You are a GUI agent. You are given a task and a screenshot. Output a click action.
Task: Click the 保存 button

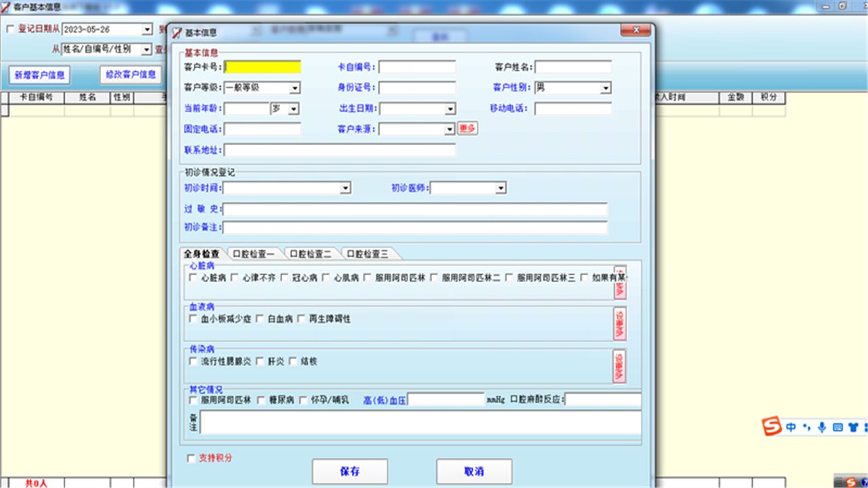click(350, 472)
